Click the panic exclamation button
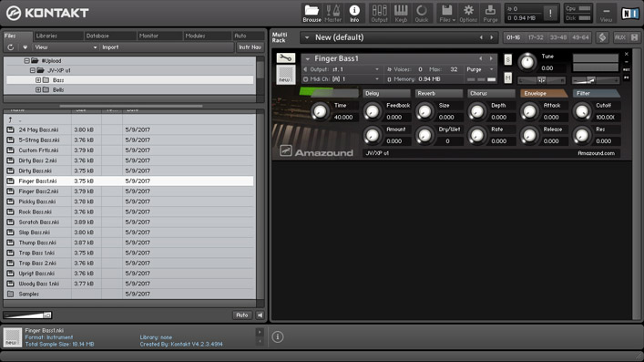This screenshot has width=644, height=362. tap(550, 13)
